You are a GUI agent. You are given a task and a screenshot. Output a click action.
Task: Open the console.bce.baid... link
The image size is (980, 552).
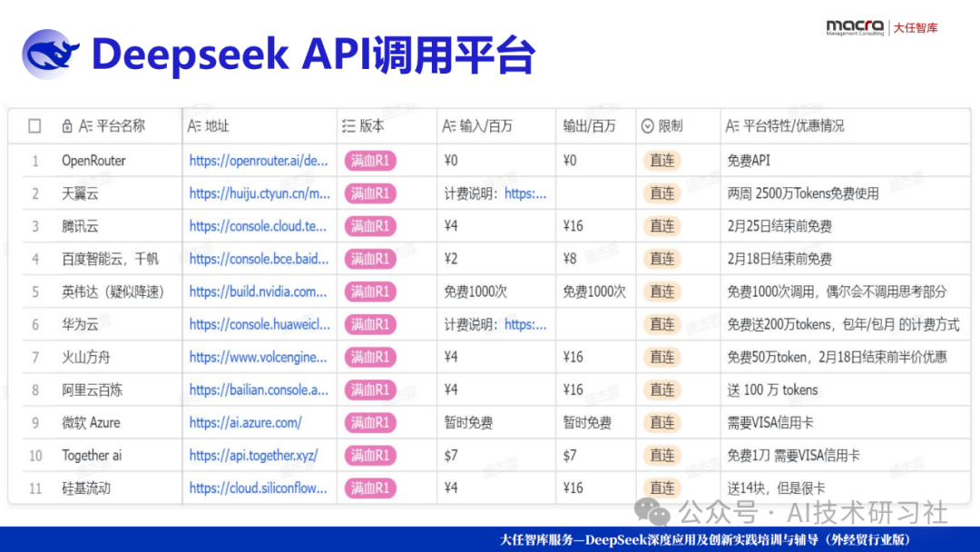[259, 259]
